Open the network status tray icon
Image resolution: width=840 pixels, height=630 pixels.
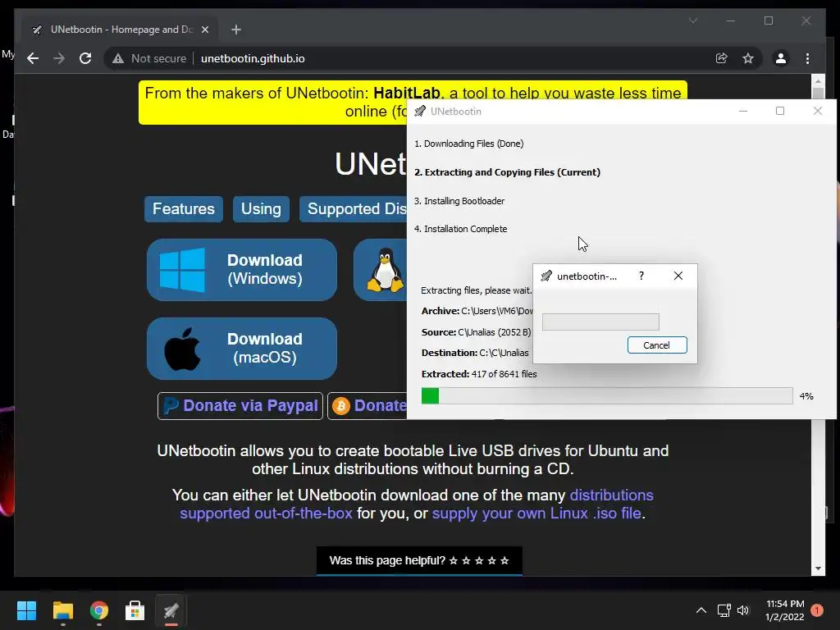[x=724, y=610]
